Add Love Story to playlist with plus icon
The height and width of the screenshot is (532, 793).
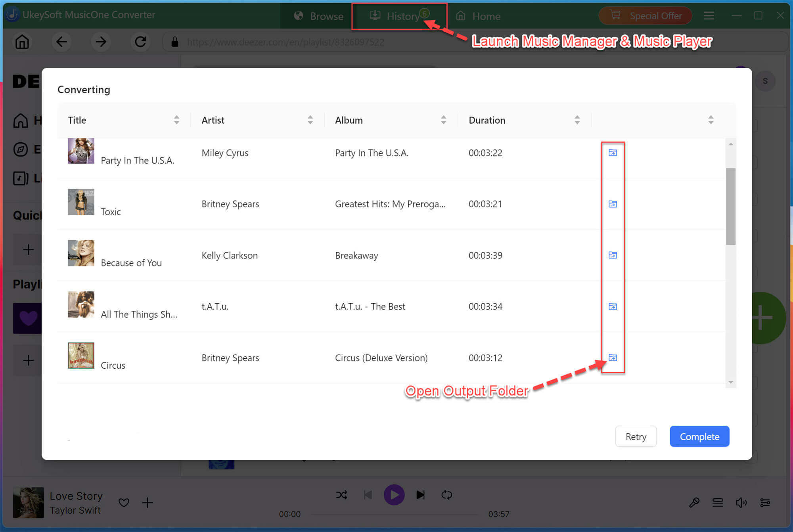[x=147, y=503]
